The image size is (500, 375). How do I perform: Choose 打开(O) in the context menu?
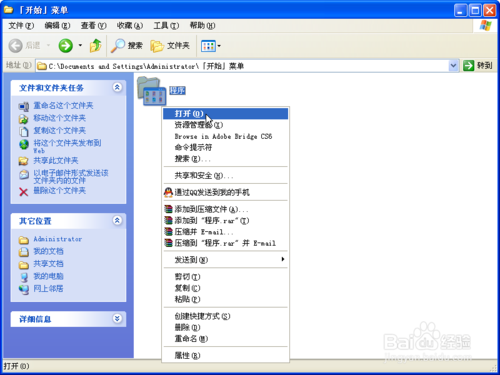[x=226, y=113]
